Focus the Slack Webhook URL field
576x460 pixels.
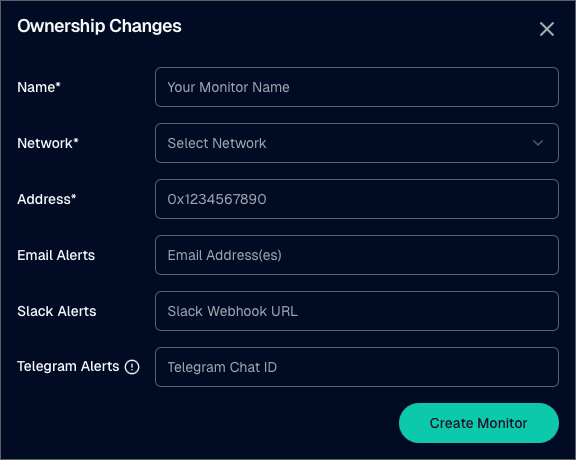pyautogui.click(x=357, y=311)
